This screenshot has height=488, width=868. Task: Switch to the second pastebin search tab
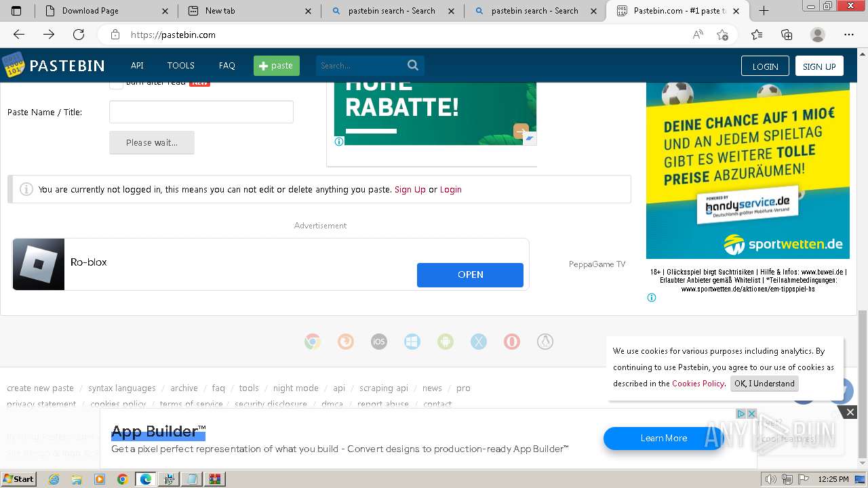534,11
